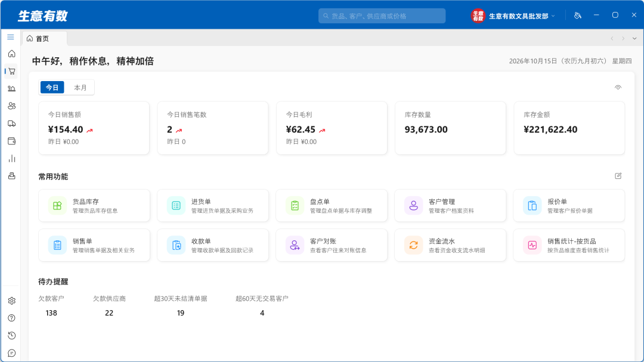The image size is (644, 362).
Task: View 超30天未结清单据 count 19
Action: coord(181,313)
